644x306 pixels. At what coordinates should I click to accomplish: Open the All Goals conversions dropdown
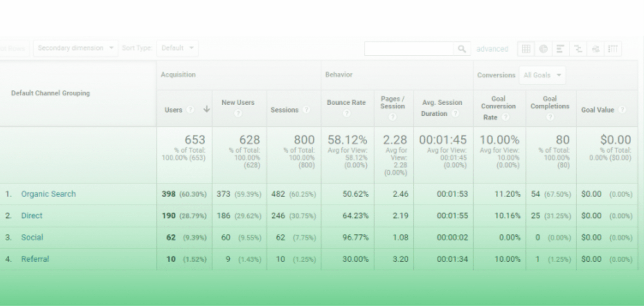[x=542, y=75]
